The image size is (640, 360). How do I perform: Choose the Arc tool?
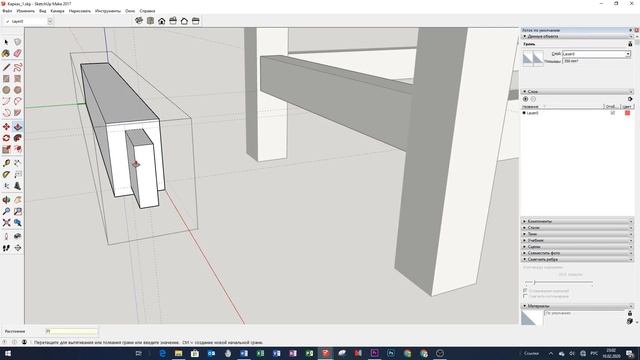[x=6, y=101]
